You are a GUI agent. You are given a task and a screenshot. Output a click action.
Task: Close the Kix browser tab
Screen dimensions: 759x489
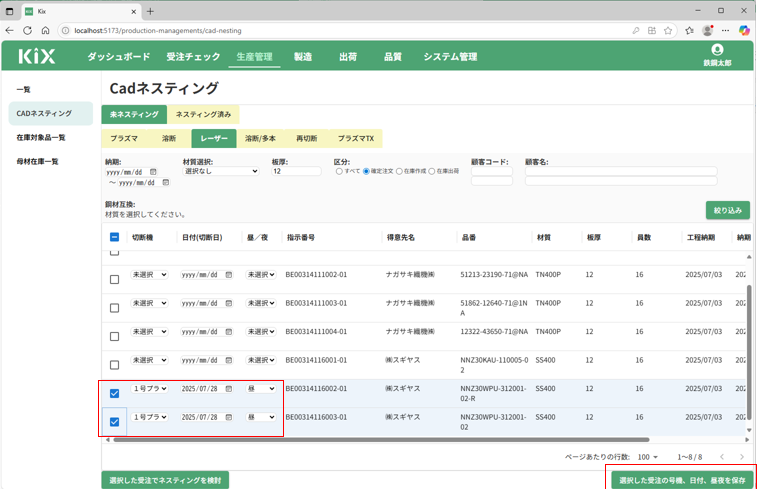tap(134, 11)
